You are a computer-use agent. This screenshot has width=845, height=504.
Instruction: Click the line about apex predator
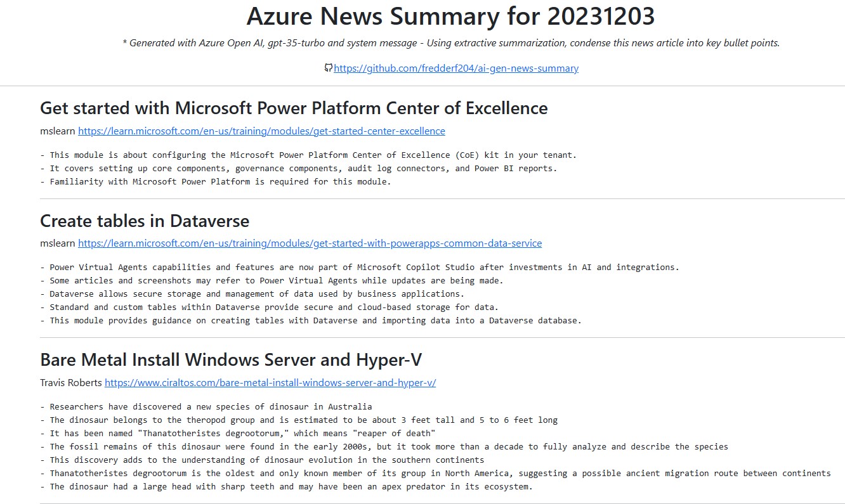[286, 486]
